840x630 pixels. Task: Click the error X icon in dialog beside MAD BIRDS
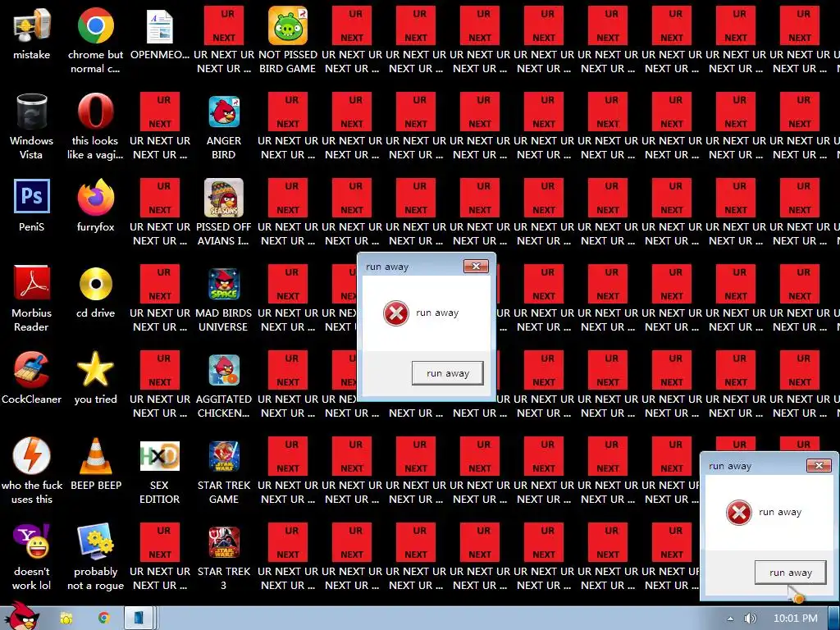pyautogui.click(x=396, y=313)
